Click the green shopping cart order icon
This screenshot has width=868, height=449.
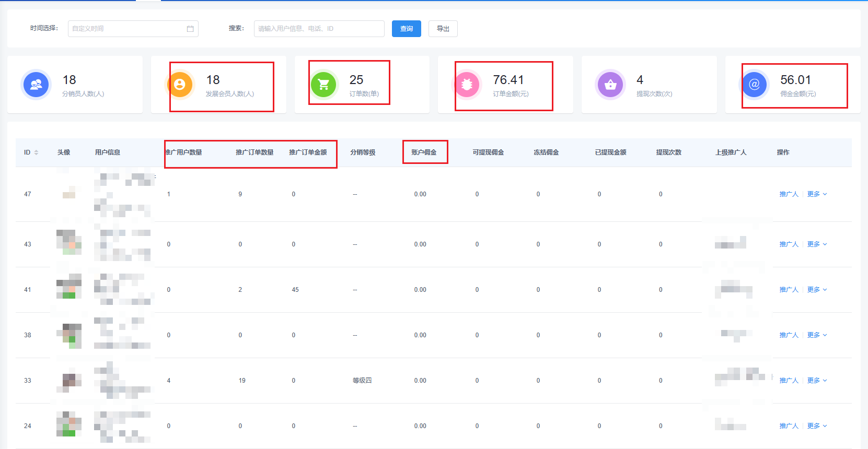tap(323, 85)
